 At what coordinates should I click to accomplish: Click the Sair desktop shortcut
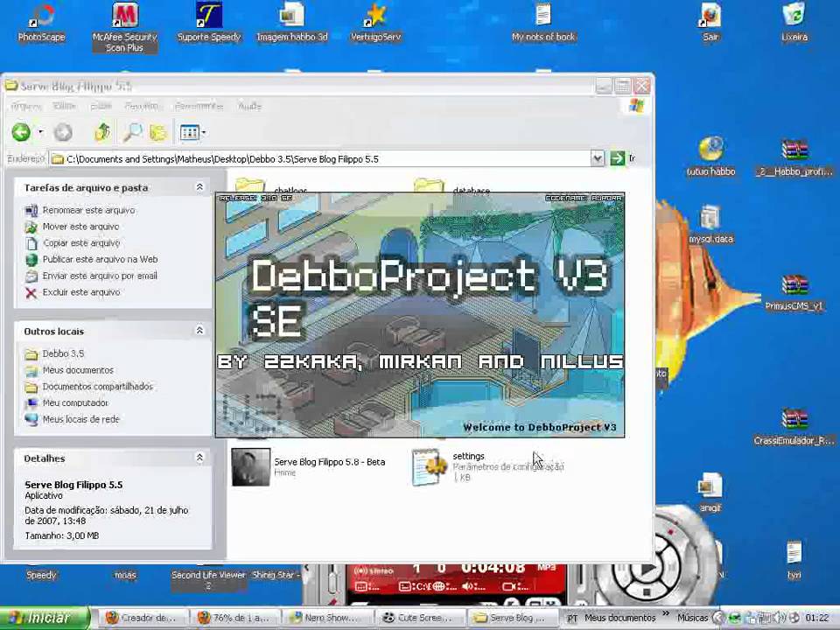[710, 23]
